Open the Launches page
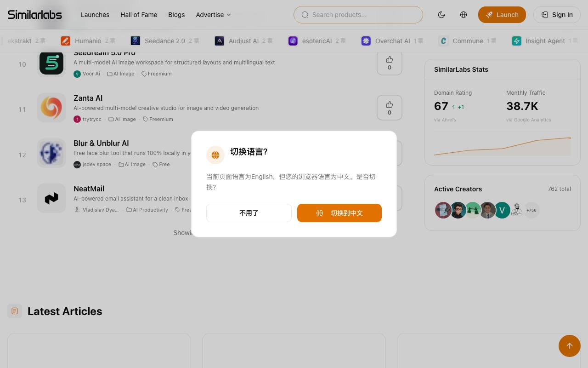The height and width of the screenshot is (368, 588). click(x=95, y=15)
